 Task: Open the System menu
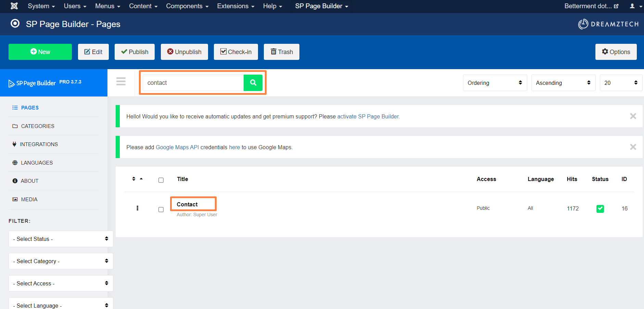click(x=41, y=6)
